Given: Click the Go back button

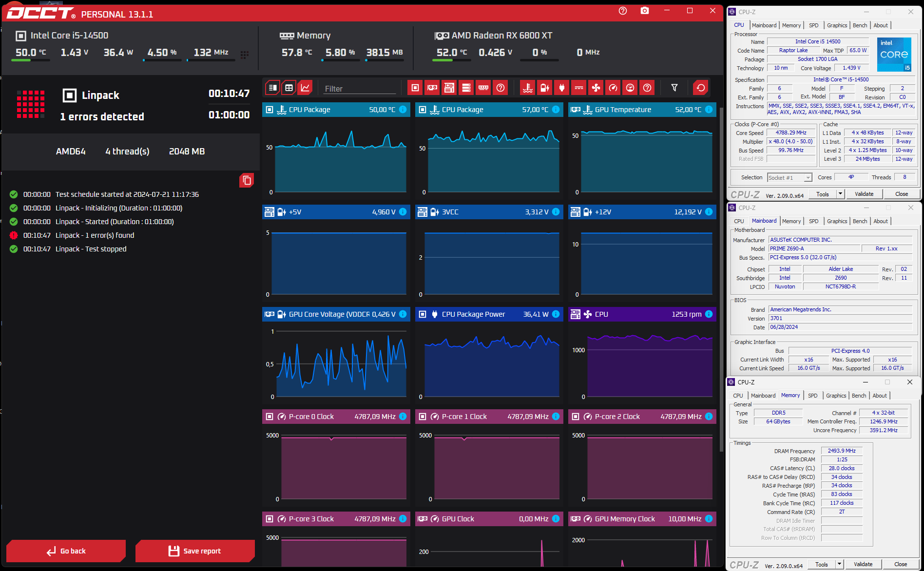Looking at the screenshot, I should pyautogui.click(x=66, y=551).
